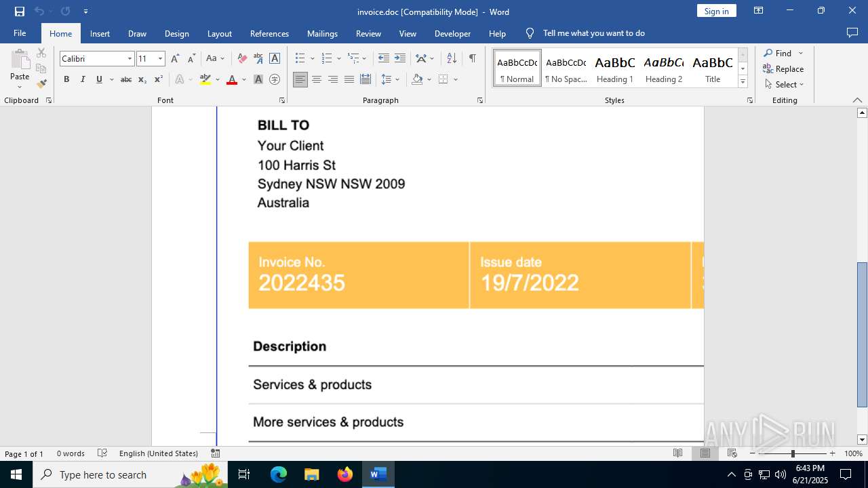Click the macro recording icon in status bar
This screenshot has height=488, width=868.
point(216,453)
